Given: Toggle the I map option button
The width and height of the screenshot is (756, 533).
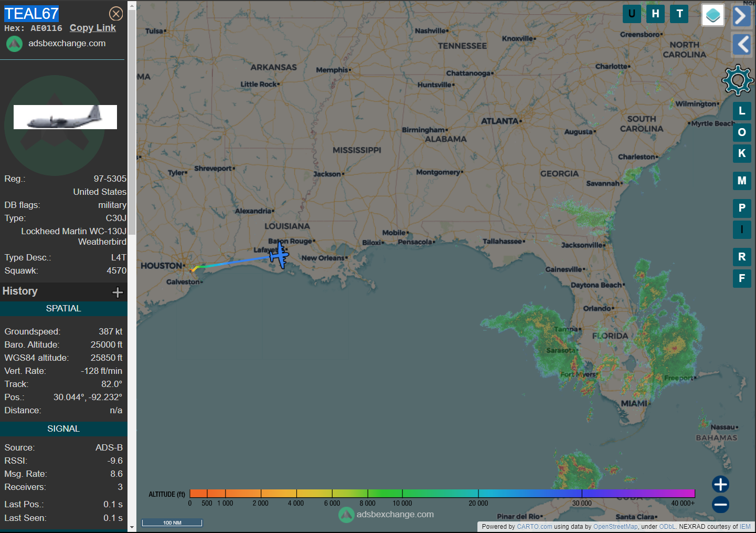Looking at the screenshot, I should pos(742,229).
